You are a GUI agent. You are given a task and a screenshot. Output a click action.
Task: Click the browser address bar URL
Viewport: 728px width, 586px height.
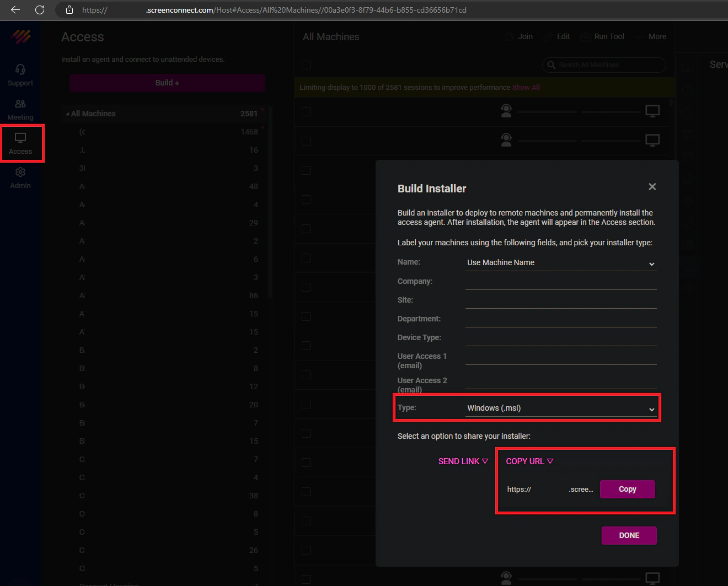(274, 10)
